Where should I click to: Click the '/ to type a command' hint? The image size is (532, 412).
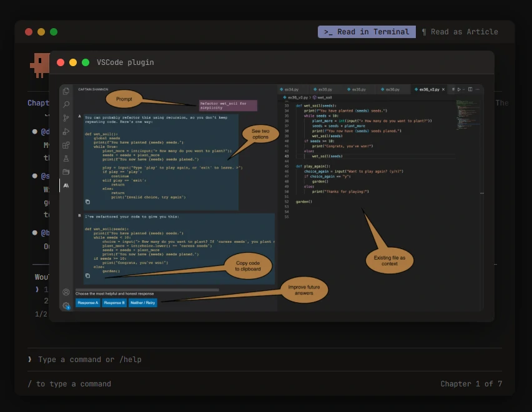69,384
